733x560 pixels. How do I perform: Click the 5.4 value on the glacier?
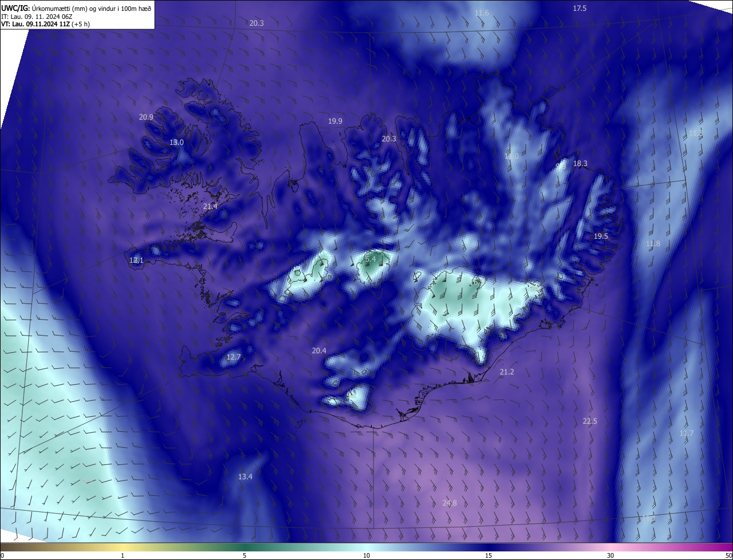point(371,259)
